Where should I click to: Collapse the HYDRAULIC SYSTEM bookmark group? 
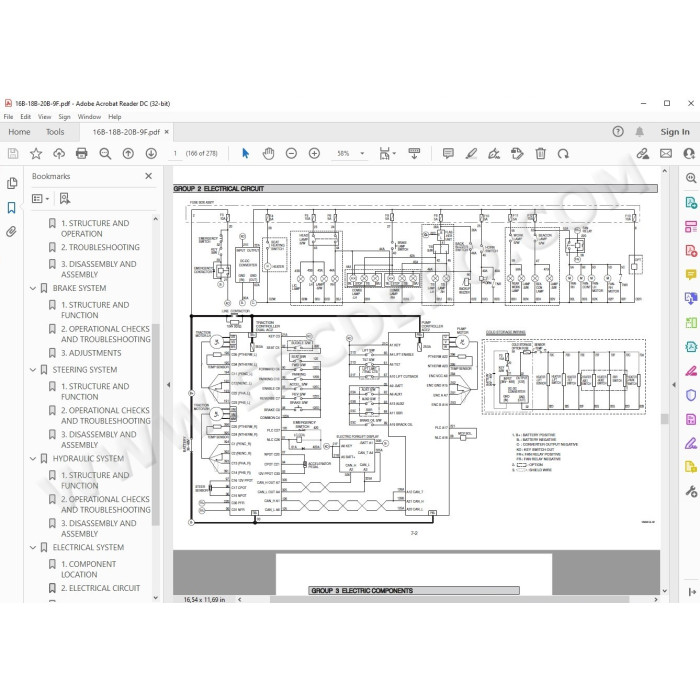(x=33, y=458)
